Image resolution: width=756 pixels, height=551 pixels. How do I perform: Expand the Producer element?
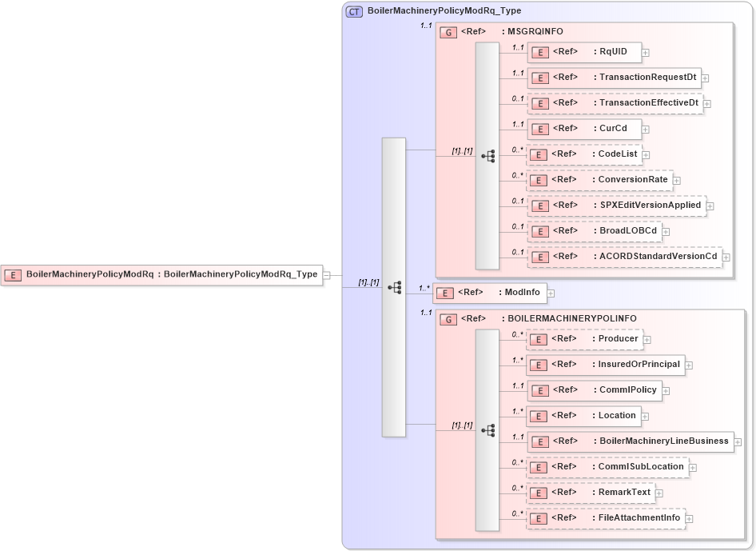click(x=647, y=338)
